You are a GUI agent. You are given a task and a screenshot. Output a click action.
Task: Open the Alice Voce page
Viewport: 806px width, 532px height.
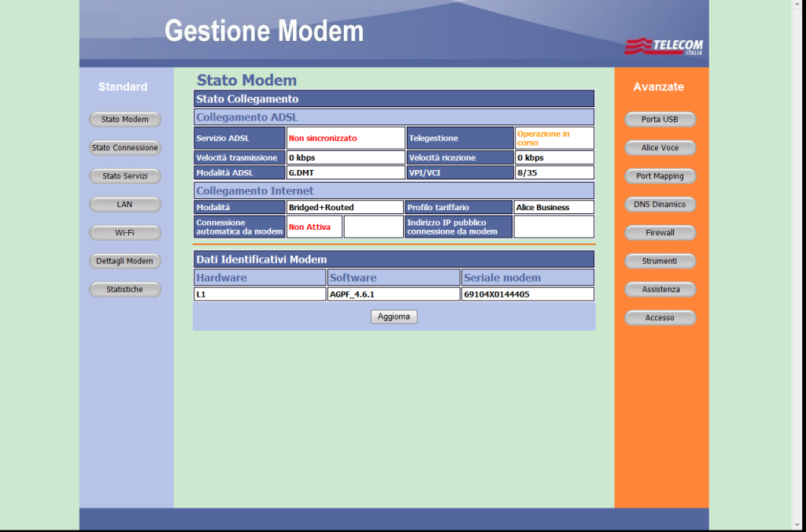click(x=660, y=148)
